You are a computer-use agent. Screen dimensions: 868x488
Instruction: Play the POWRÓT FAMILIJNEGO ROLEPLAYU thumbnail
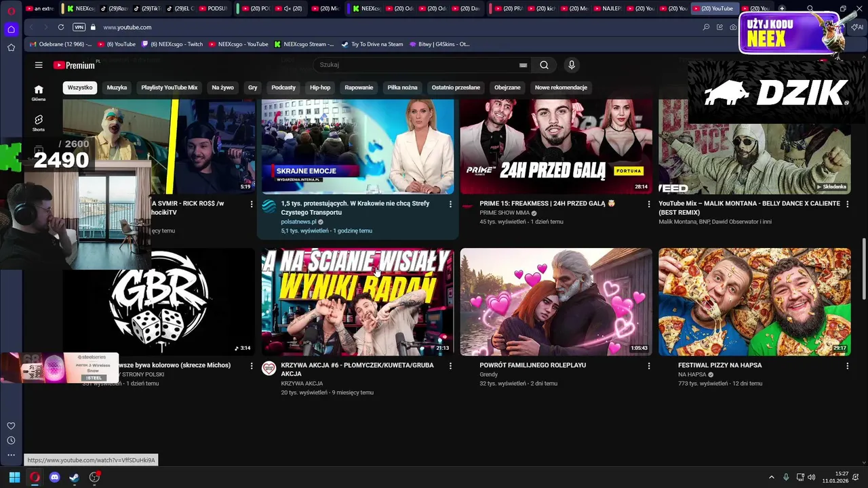(556, 302)
